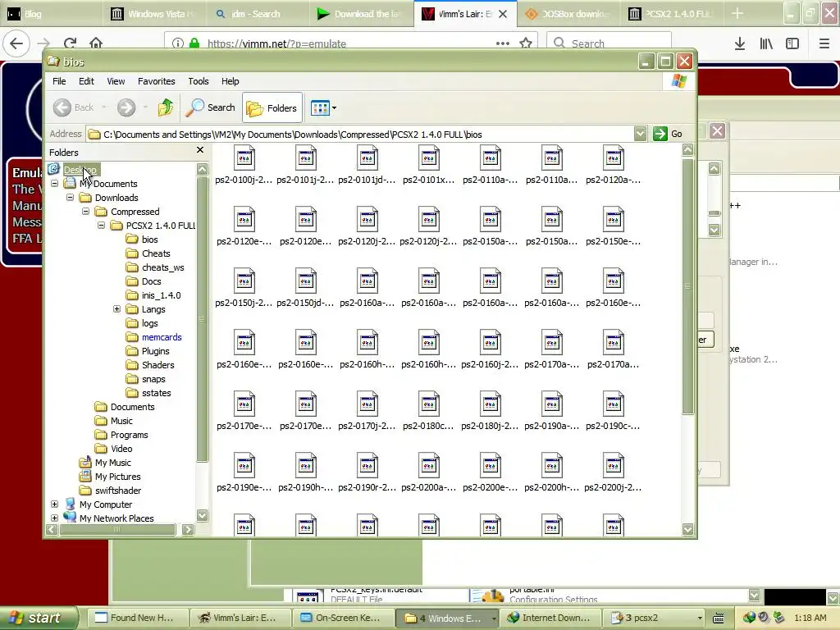The height and width of the screenshot is (630, 840).
Task: Click the Go button next to the address bar
Action: (668, 134)
